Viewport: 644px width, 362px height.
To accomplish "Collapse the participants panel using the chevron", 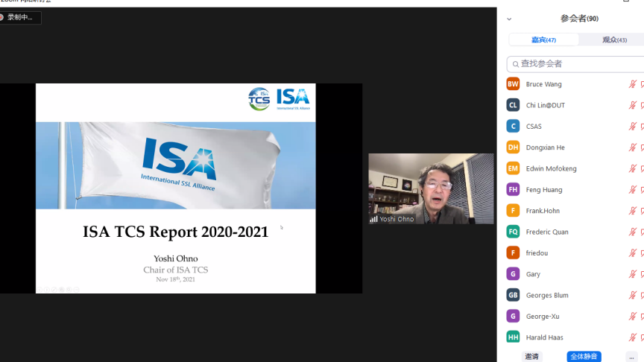I will coord(509,19).
